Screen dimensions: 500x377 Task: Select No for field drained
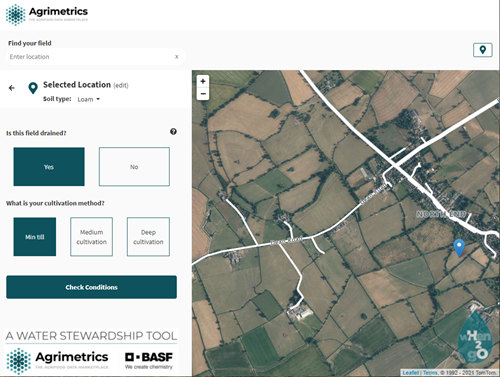[134, 167]
